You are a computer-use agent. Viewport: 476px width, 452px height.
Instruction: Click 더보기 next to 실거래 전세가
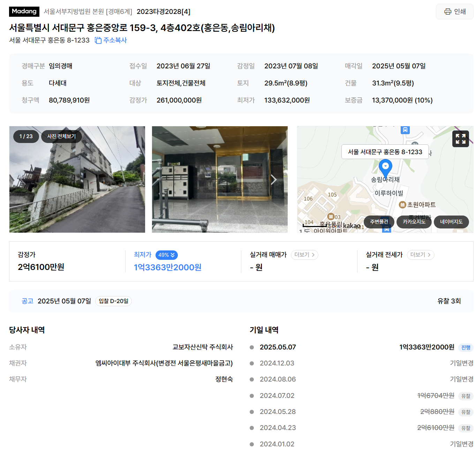421,255
